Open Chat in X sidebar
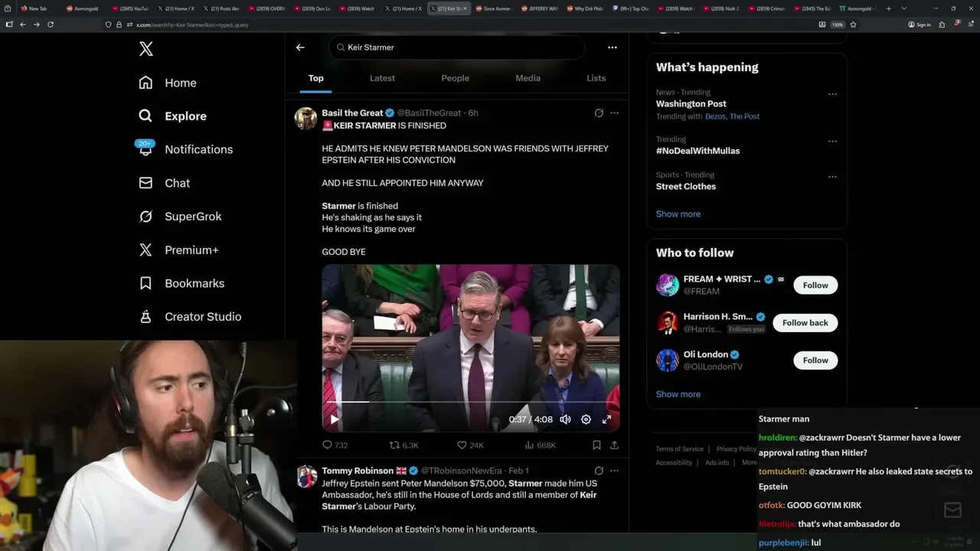 pyautogui.click(x=164, y=183)
